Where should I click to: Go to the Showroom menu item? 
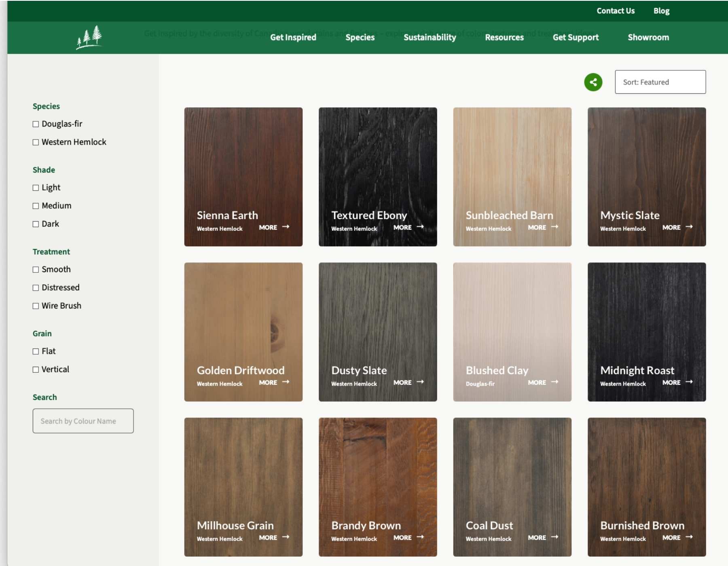point(648,37)
